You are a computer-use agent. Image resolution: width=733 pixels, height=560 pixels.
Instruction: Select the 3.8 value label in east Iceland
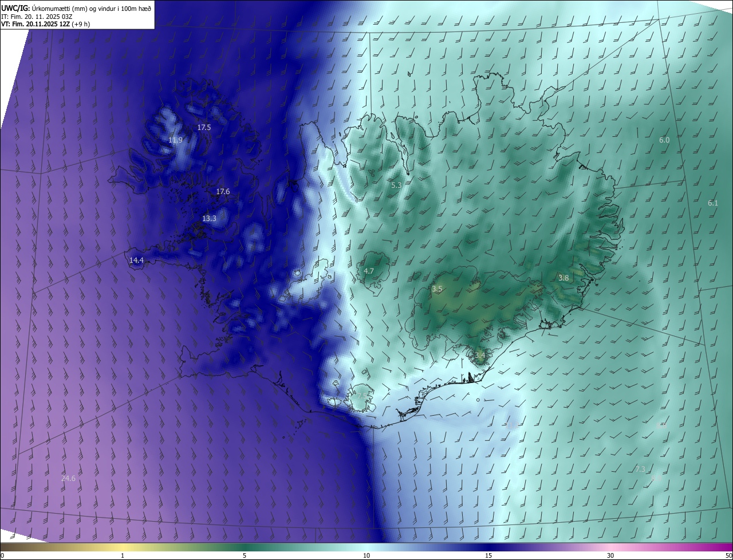(x=563, y=278)
